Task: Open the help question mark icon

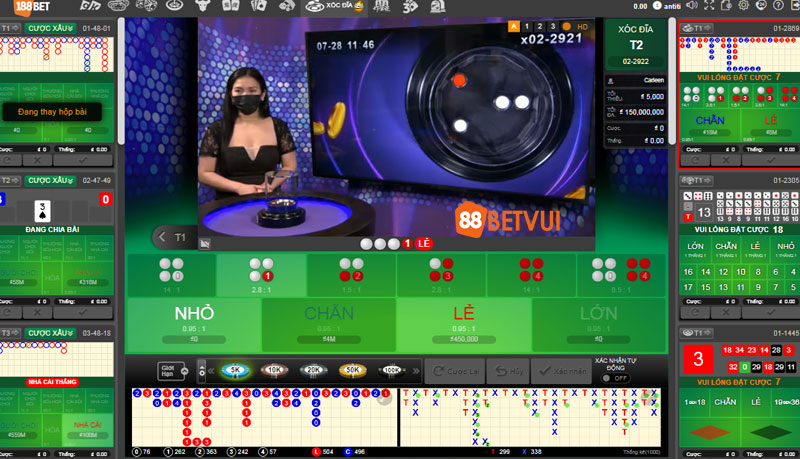Action: tap(779, 6)
